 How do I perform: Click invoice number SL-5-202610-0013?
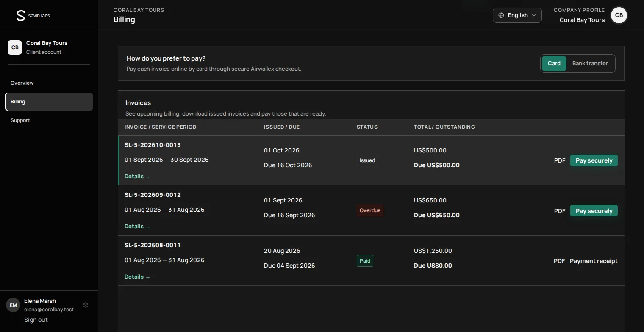point(153,145)
